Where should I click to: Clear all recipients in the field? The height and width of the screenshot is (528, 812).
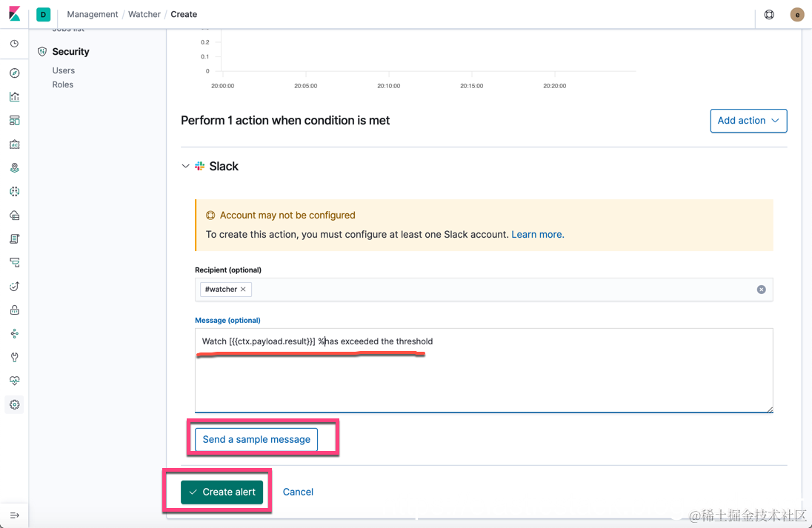pos(761,290)
